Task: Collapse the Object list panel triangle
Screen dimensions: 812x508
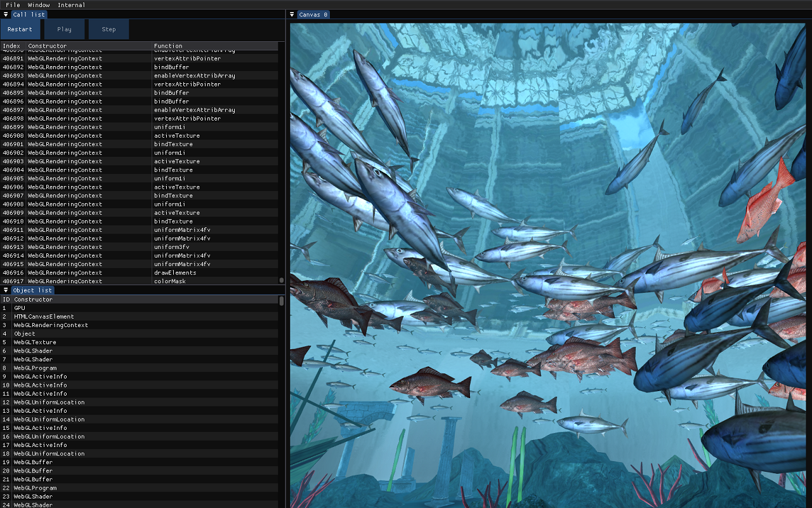Action: (6, 290)
